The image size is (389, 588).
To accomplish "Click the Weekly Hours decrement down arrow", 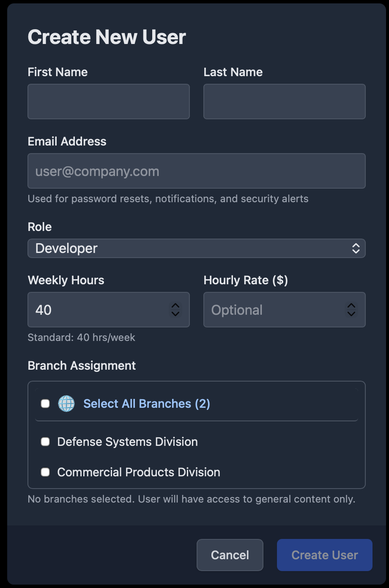I will (175, 314).
